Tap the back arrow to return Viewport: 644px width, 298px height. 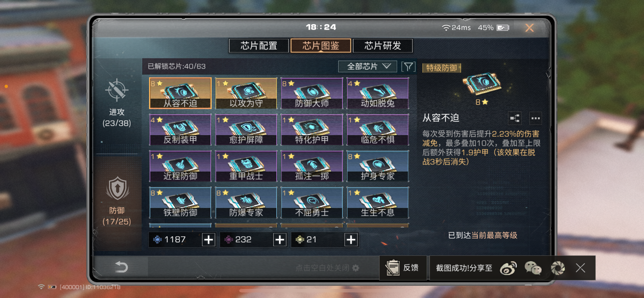[121, 267]
